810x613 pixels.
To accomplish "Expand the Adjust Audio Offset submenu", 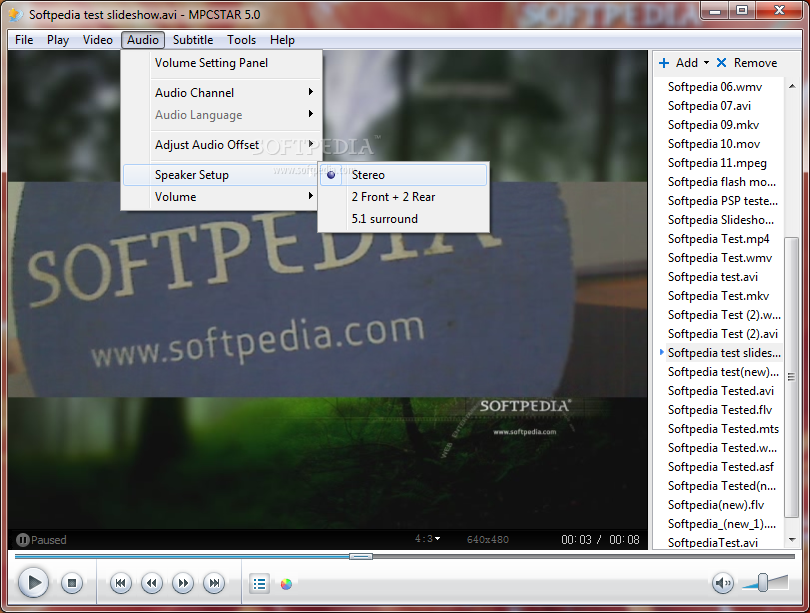I will click(221, 145).
